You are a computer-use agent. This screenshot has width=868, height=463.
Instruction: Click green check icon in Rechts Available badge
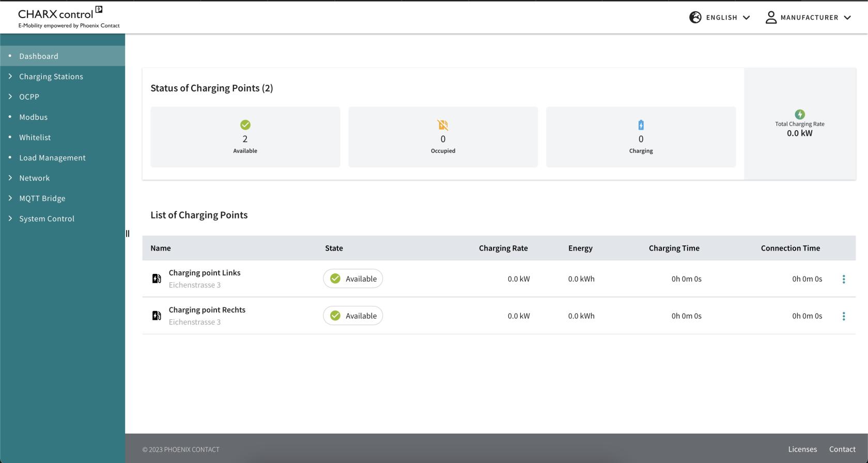(x=335, y=316)
